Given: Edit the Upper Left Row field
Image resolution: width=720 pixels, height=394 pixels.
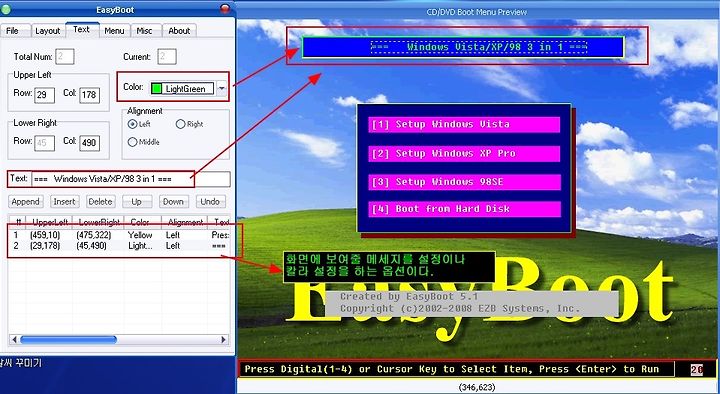Looking at the screenshot, I should click(44, 95).
